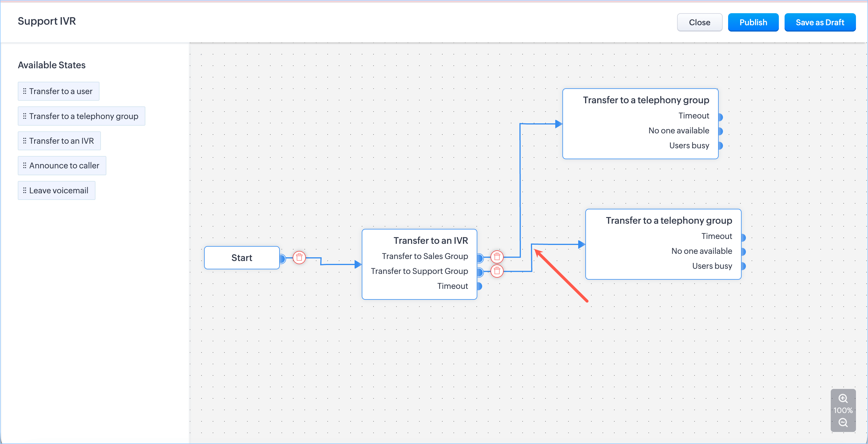Select the Transfer to an IVR state
868x444 pixels.
[x=59, y=141]
